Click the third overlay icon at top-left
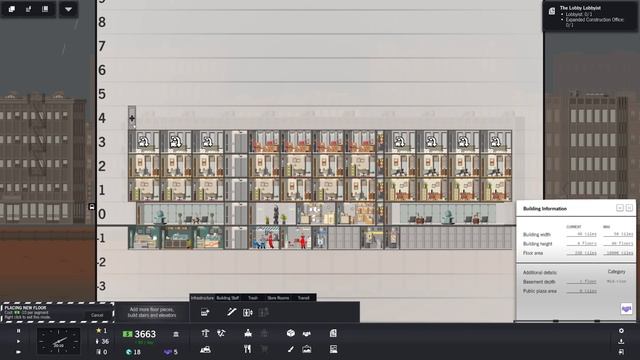The width and height of the screenshot is (640, 360). [45, 9]
